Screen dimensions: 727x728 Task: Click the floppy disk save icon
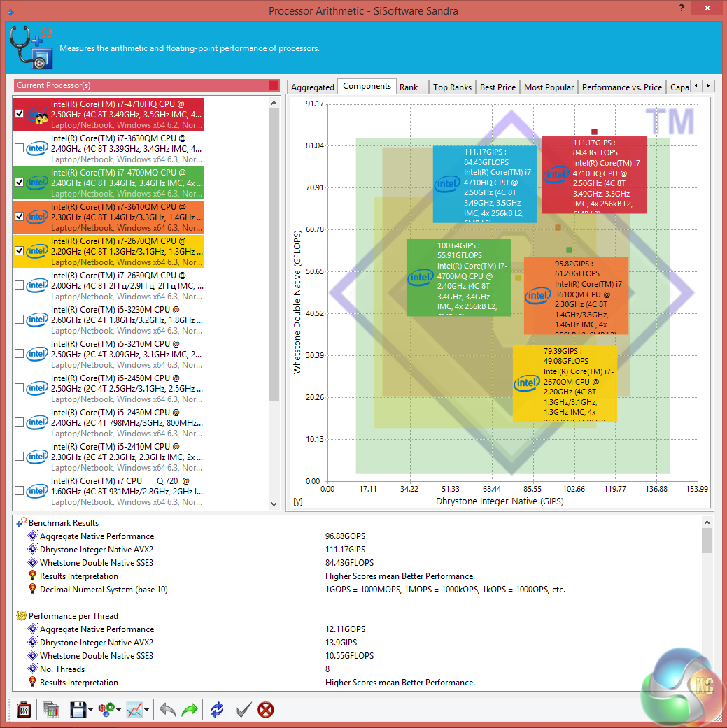click(x=78, y=709)
